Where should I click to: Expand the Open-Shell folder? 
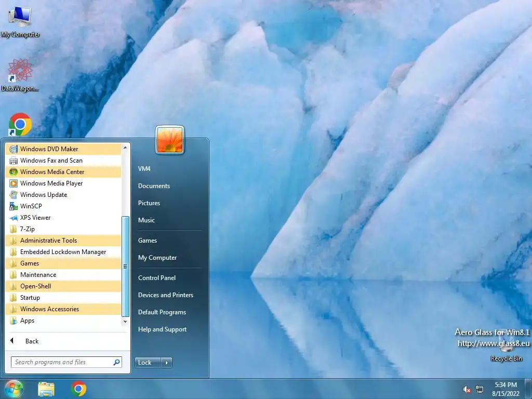coord(63,286)
